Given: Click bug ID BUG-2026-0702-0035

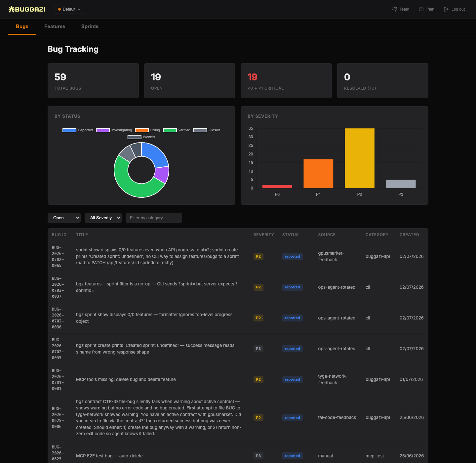Looking at the screenshot, I should tap(58, 349).
